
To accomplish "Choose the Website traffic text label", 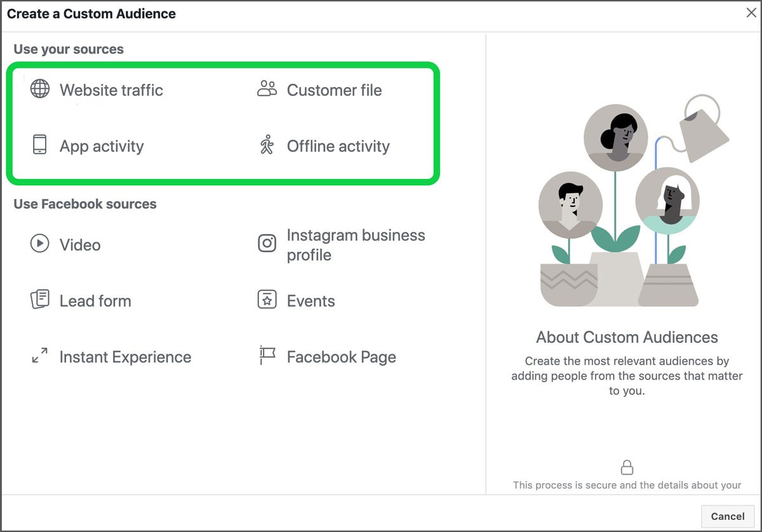I will pos(111,90).
